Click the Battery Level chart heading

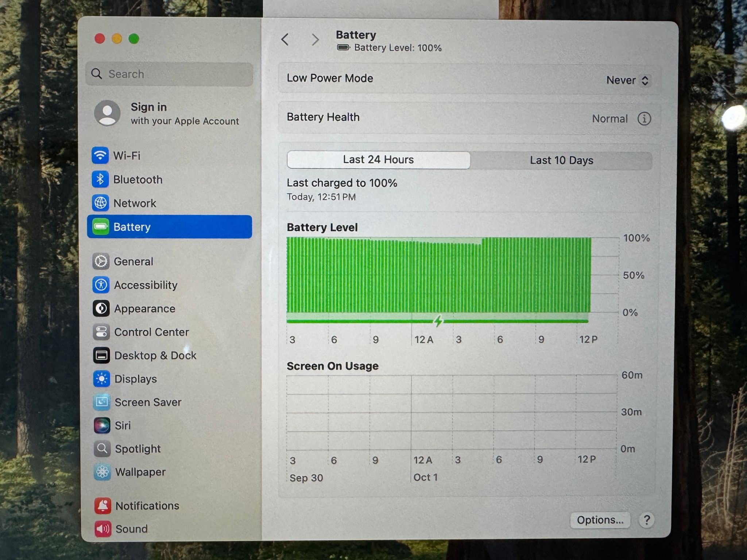coord(322,227)
